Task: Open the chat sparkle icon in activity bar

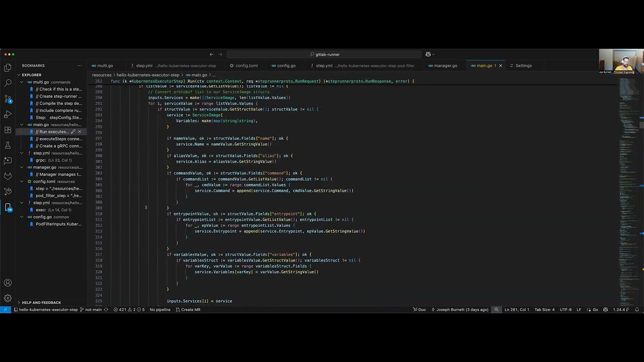Action: (8, 161)
